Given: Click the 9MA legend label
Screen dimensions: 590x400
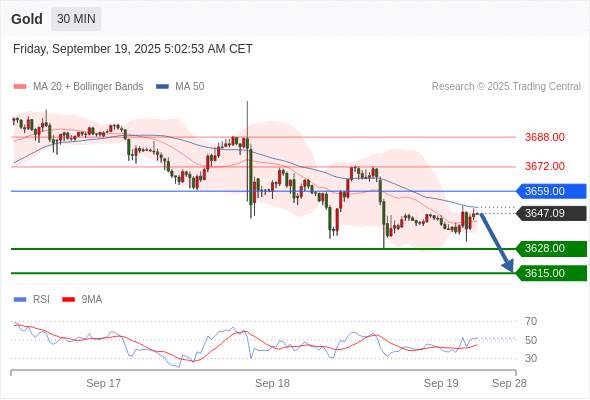Looking at the screenshot, I should (92, 300).
